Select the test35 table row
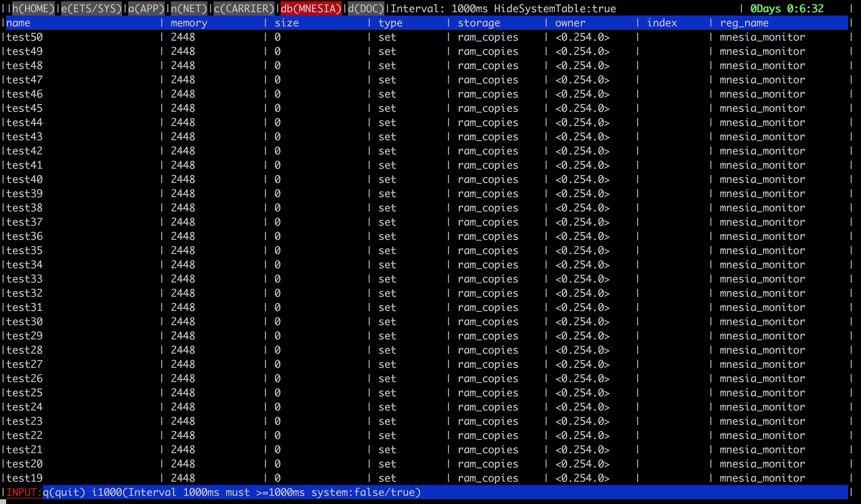This screenshot has width=861, height=504. pyautogui.click(x=24, y=250)
